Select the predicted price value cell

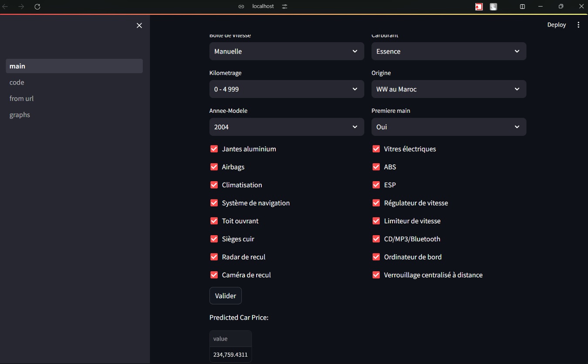[230, 354]
